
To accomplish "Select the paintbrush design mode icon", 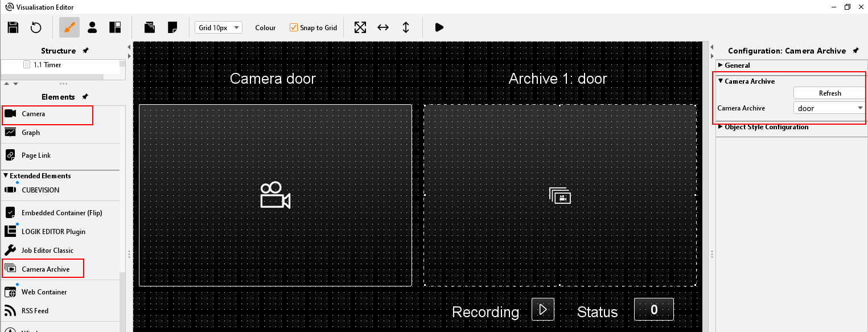I will [x=69, y=27].
